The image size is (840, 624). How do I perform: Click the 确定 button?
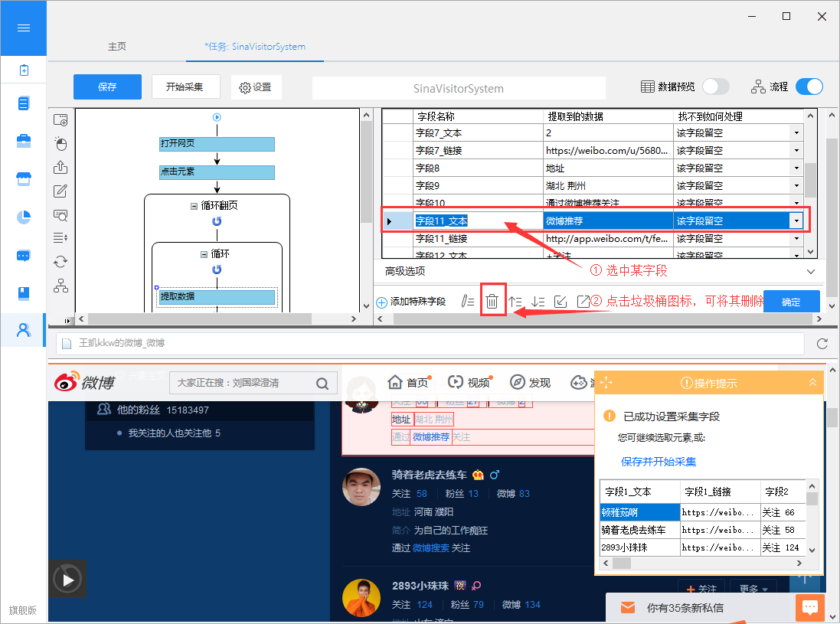click(791, 302)
